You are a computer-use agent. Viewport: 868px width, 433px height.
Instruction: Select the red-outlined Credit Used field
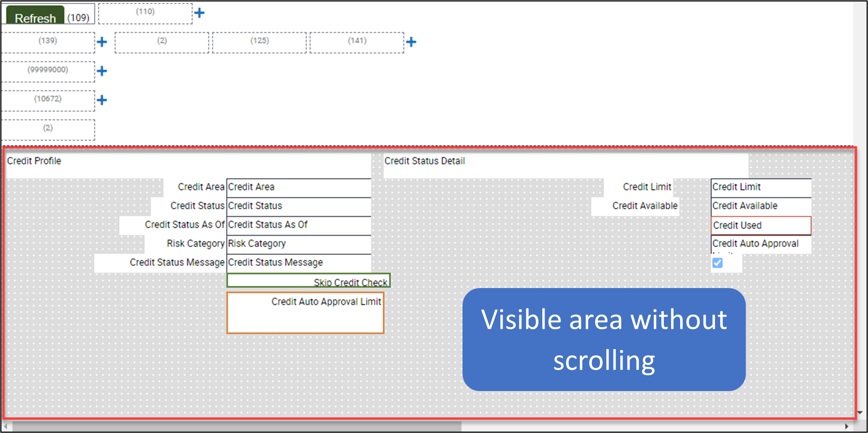(x=760, y=225)
